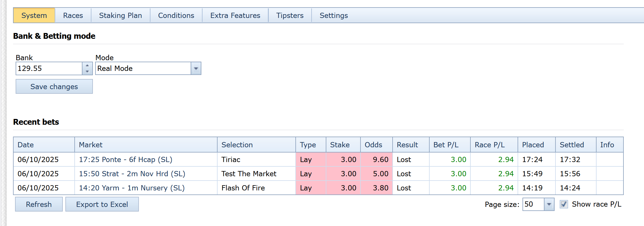Sort bets by the Date column header
The height and width of the screenshot is (226, 644).
pyautogui.click(x=26, y=145)
